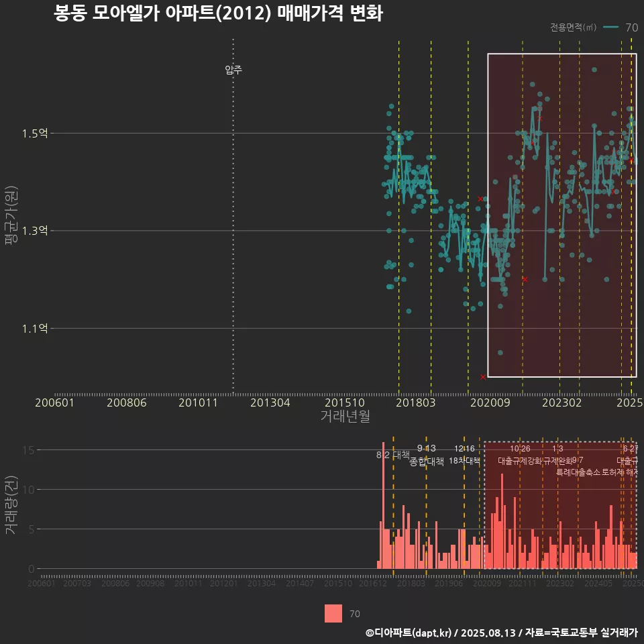Click the teal line swatch beside 70 in top legend
The width and height of the screenshot is (644, 644).
[610, 28]
